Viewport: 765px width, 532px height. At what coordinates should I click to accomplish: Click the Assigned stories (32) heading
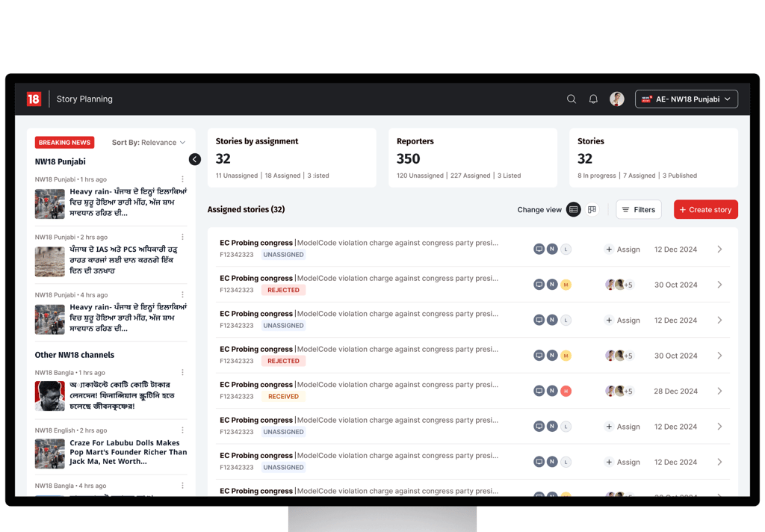[x=246, y=209]
